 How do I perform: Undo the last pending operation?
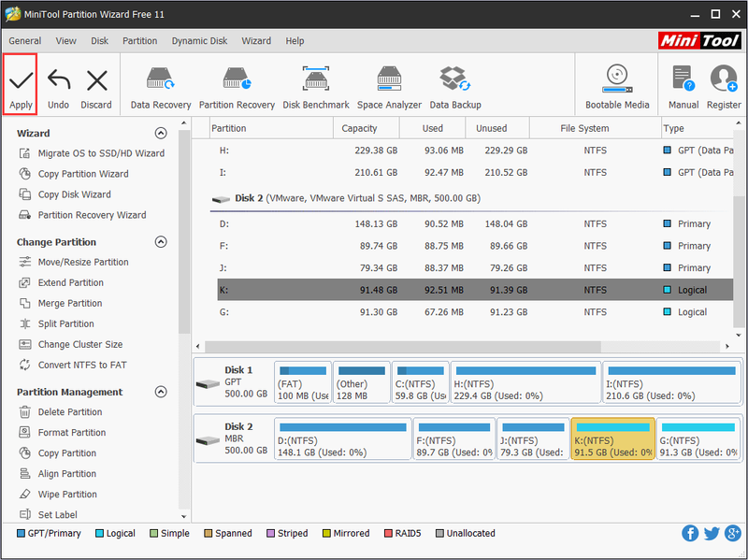pos(59,80)
